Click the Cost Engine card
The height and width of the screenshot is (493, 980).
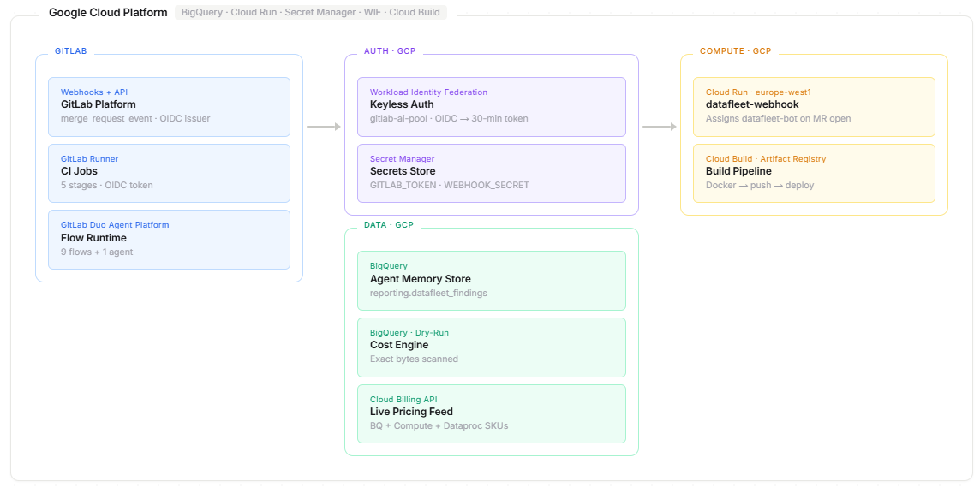coord(491,347)
